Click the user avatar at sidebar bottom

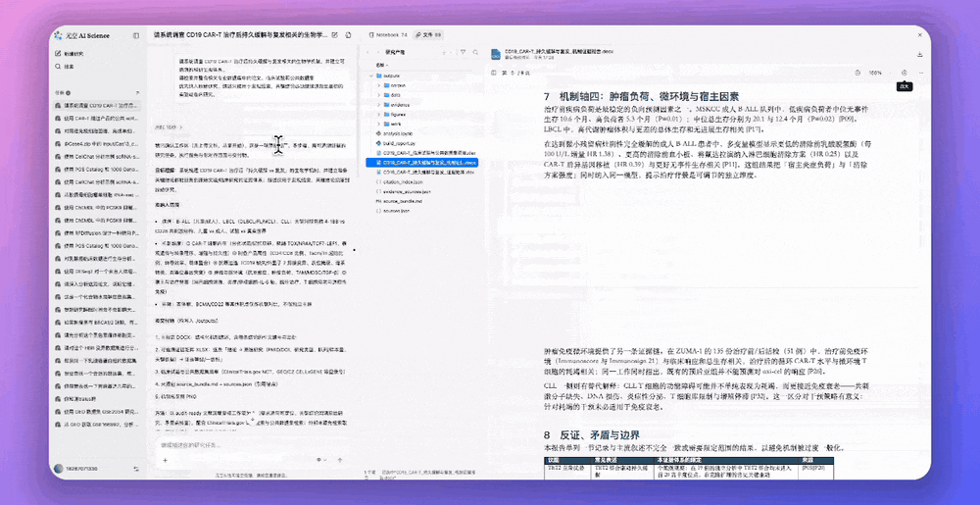[58, 468]
